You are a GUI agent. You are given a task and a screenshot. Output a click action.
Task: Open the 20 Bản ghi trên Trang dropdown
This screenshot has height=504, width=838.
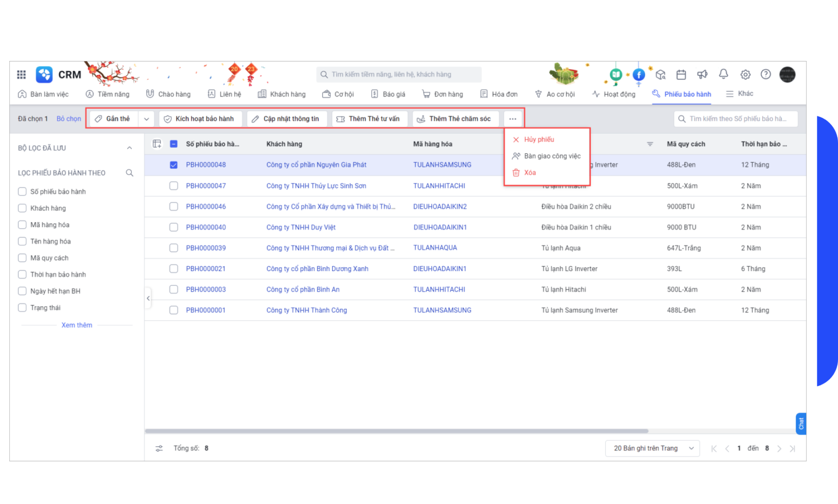[x=653, y=449]
